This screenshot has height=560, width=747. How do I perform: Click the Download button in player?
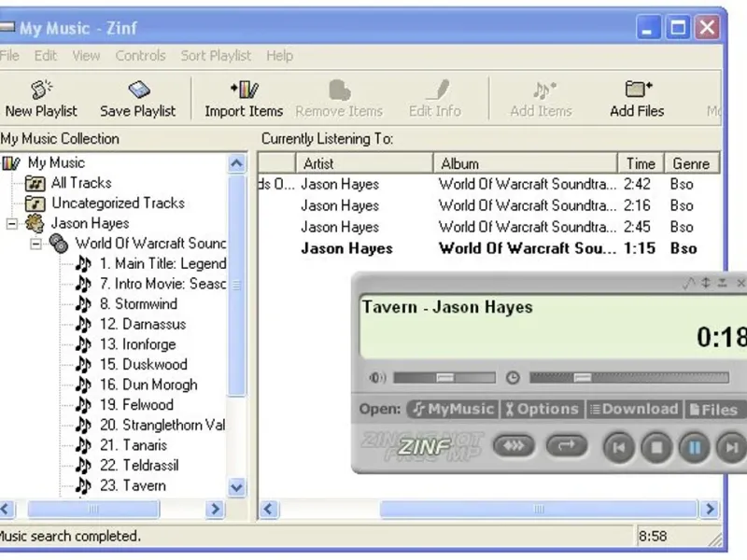coord(634,409)
